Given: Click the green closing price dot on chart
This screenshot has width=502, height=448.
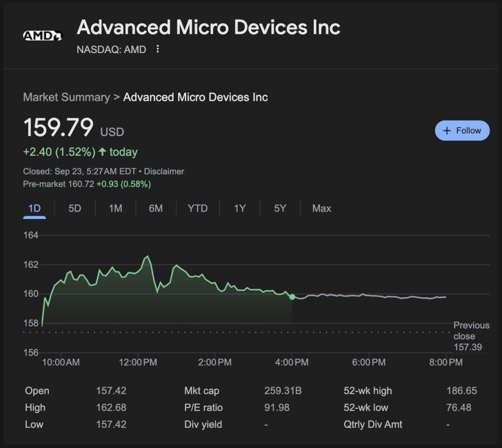Looking at the screenshot, I should click(292, 297).
